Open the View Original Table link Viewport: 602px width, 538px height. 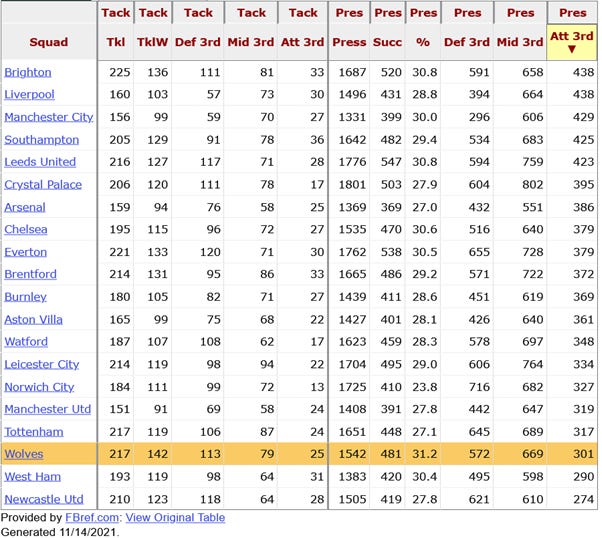[175, 518]
